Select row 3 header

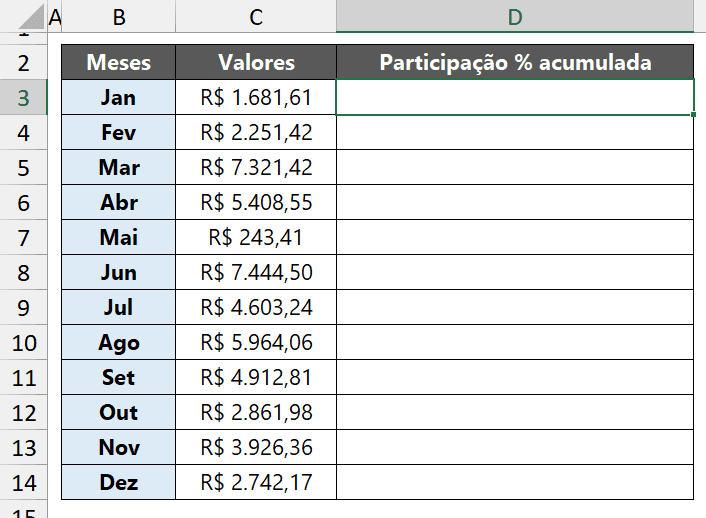[23, 98]
